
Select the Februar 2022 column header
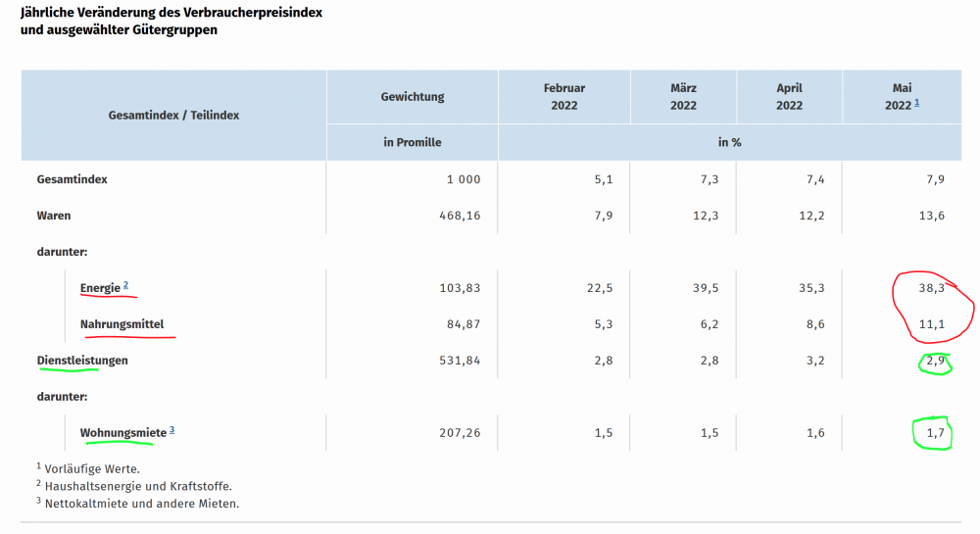coord(563,97)
